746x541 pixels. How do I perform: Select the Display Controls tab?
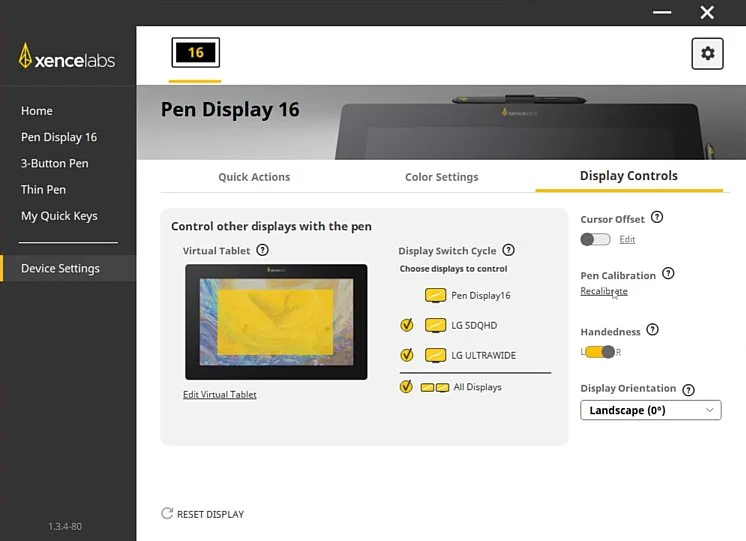click(628, 176)
